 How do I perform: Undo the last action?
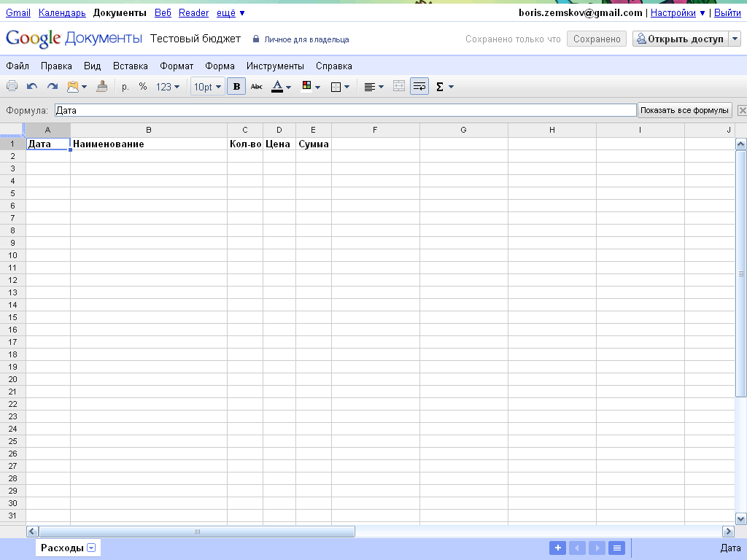coord(32,87)
